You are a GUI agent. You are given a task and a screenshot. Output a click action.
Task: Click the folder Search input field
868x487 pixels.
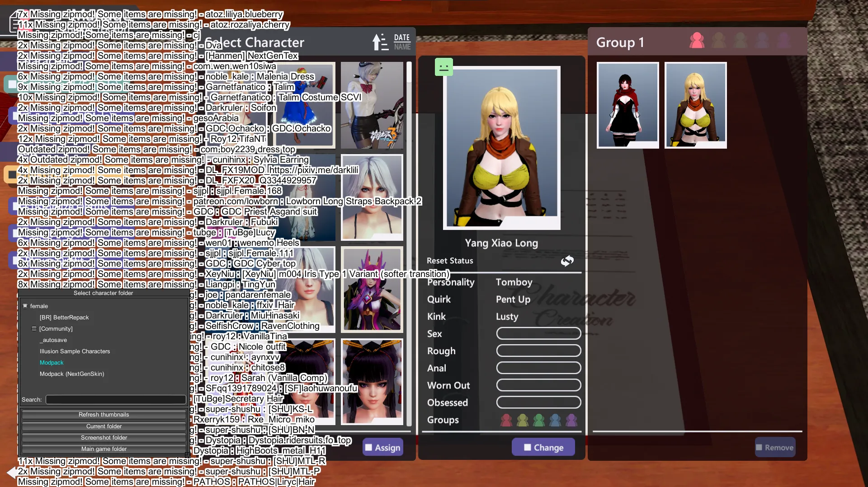pos(116,399)
